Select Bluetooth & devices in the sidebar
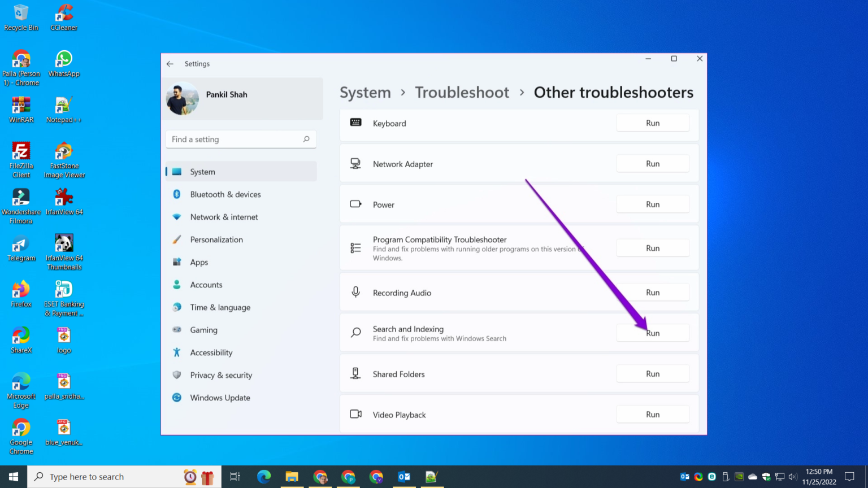868x488 pixels. point(225,194)
